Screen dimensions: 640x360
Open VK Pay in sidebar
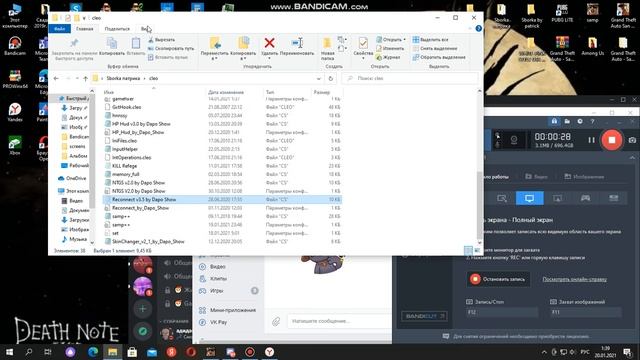pyautogui.click(x=218, y=322)
